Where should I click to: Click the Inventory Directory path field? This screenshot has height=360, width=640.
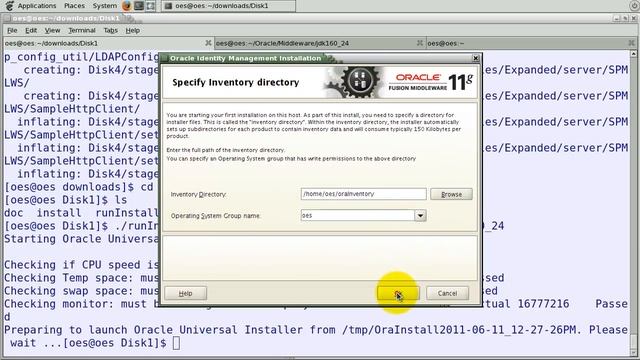click(x=363, y=194)
